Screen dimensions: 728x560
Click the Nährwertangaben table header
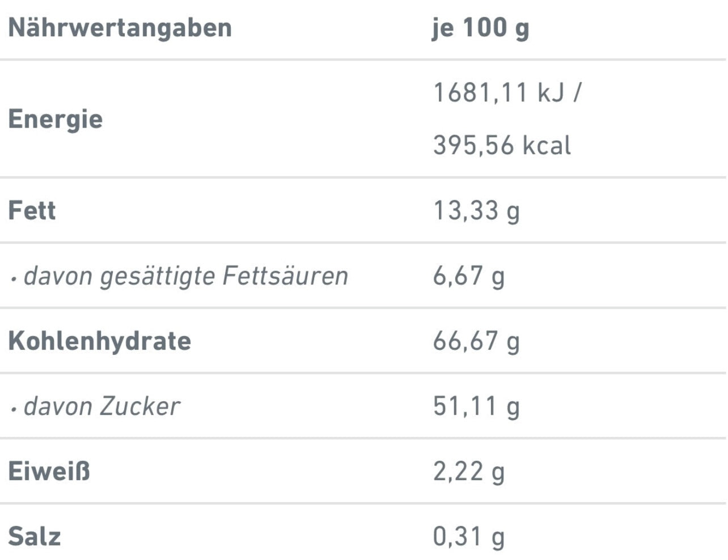(x=120, y=28)
